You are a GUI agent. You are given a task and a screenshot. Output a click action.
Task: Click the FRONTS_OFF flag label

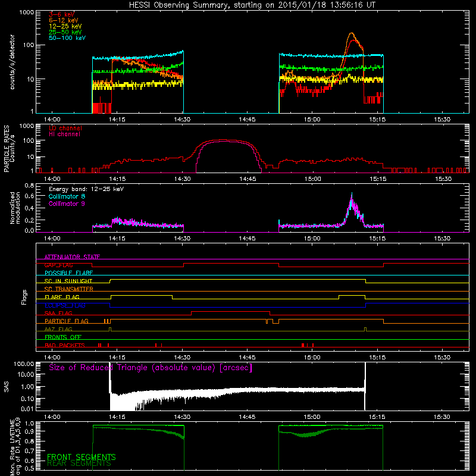click(63, 337)
